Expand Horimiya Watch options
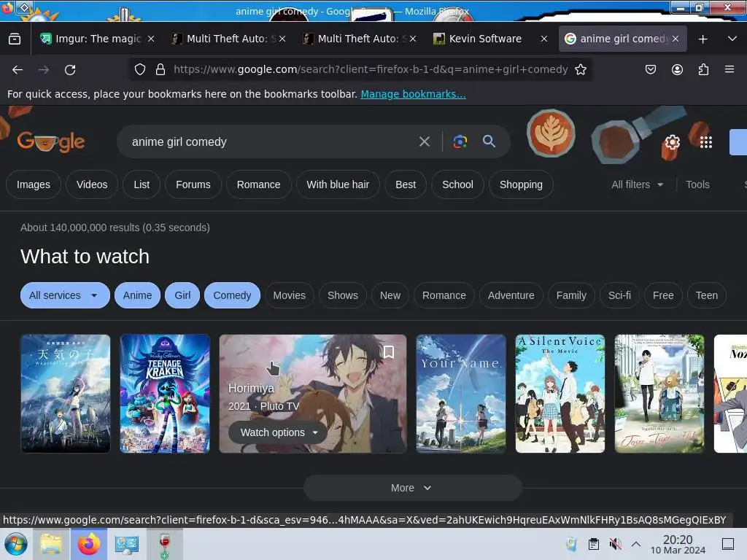The width and height of the screenshot is (747, 560). coord(278,432)
